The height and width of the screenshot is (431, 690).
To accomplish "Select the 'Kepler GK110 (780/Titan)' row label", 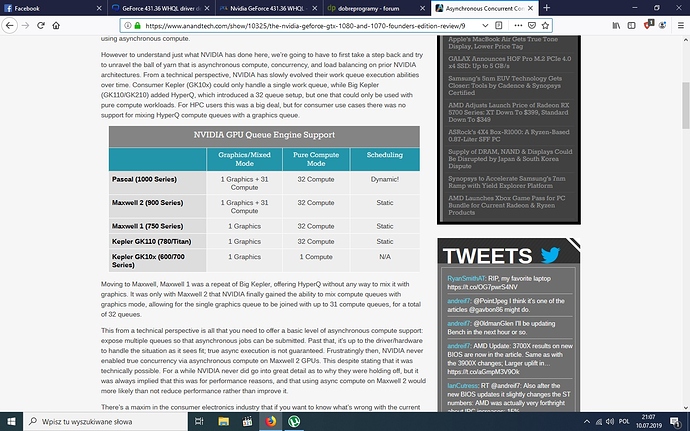I will click(x=158, y=241).
